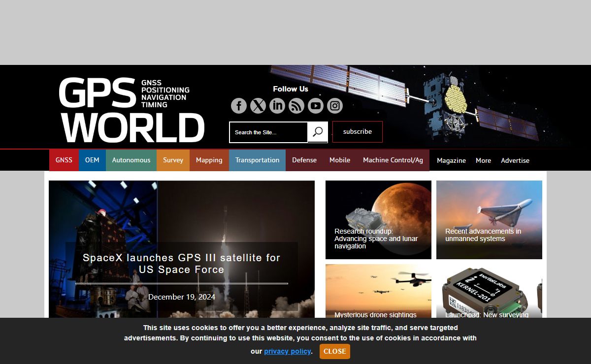Focus the Search the Site field
Screen dimensions: 591x364
(268, 132)
